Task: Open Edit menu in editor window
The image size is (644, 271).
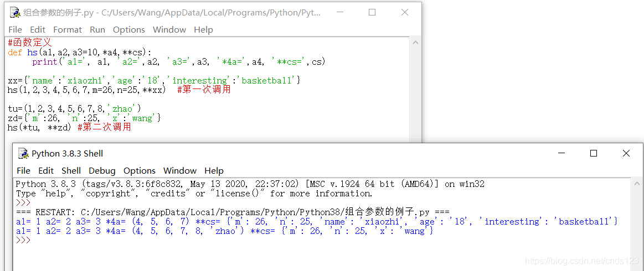Action: pyautogui.click(x=37, y=29)
